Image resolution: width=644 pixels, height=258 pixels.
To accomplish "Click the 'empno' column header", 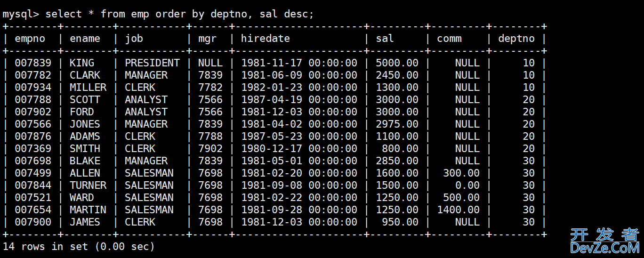I will click(x=30, y=39).
